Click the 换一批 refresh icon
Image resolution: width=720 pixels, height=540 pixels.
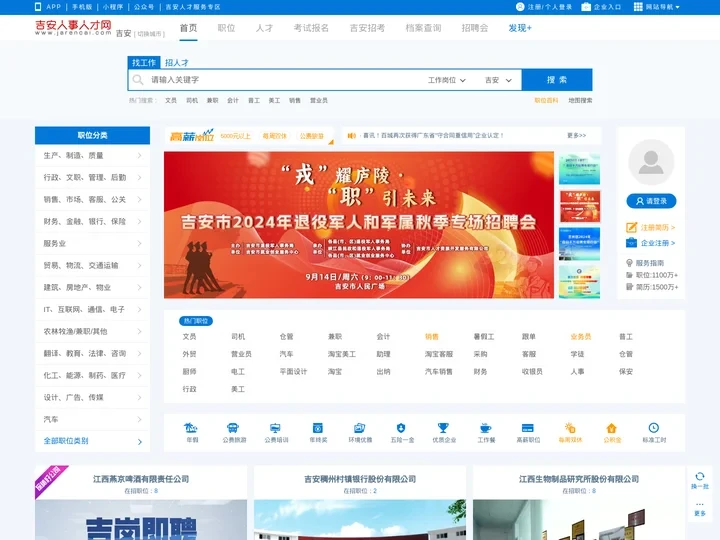pyautogui.click(x=699, y=477)
